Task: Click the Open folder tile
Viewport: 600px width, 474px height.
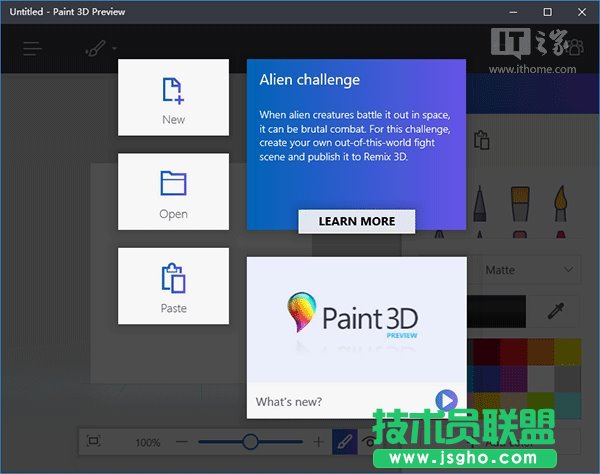Action: (x=173, y=192)
